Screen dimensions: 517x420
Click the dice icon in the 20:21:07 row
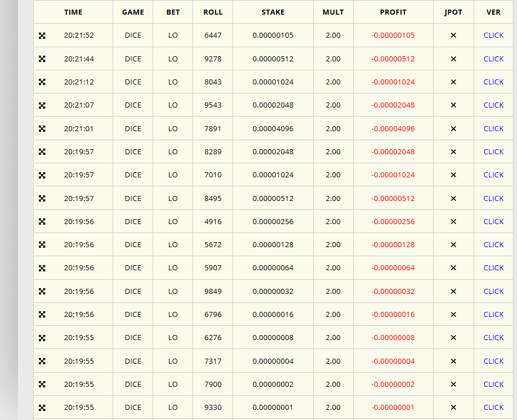[x=42, y=105]
